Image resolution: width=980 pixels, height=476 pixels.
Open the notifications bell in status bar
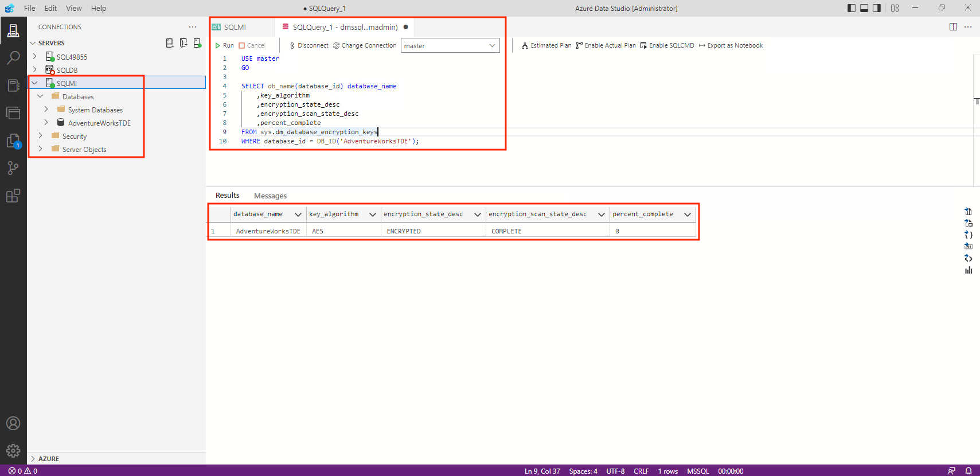[x=969, y=471]
